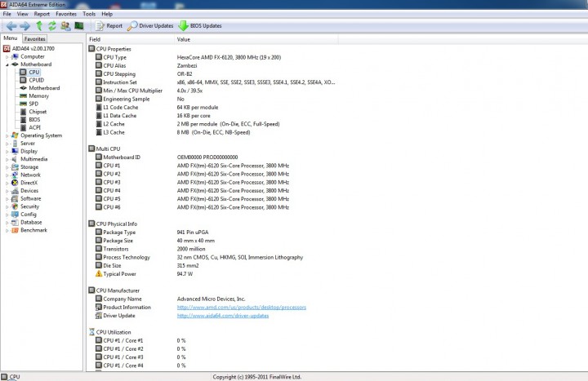Click the Field column header

130,39
